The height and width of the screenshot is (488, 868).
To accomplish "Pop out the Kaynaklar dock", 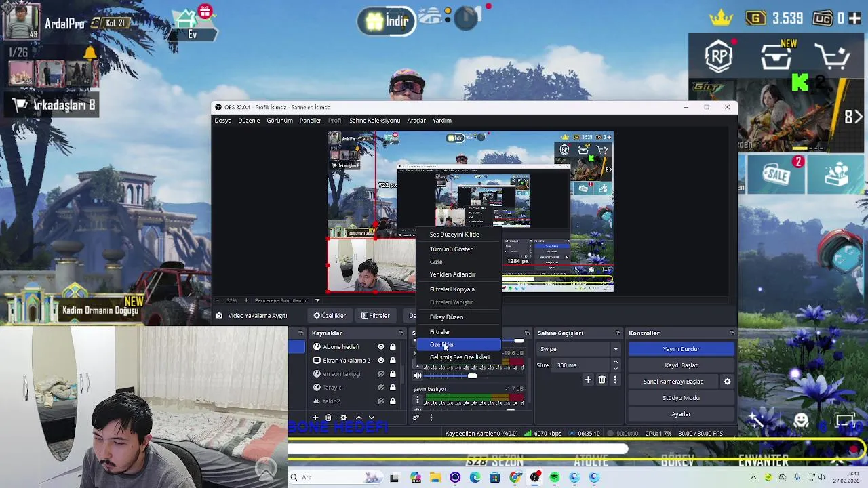I will point(401,333).
